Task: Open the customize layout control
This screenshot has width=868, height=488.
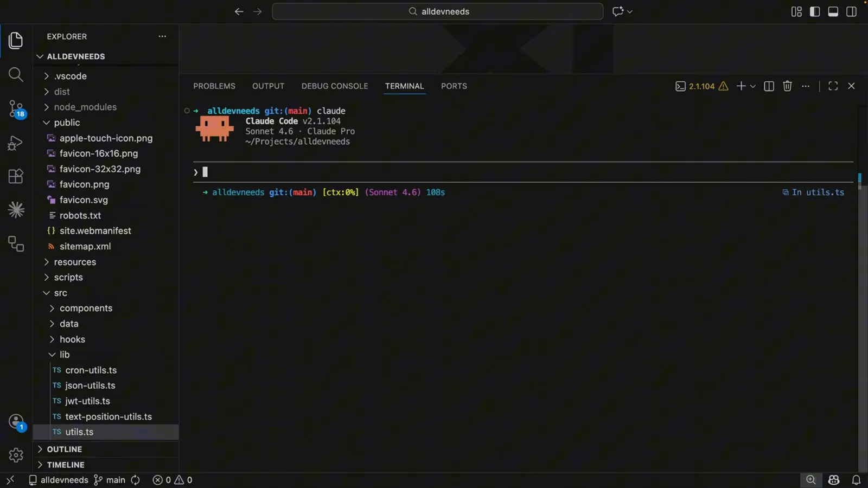Action: (796, 11)
